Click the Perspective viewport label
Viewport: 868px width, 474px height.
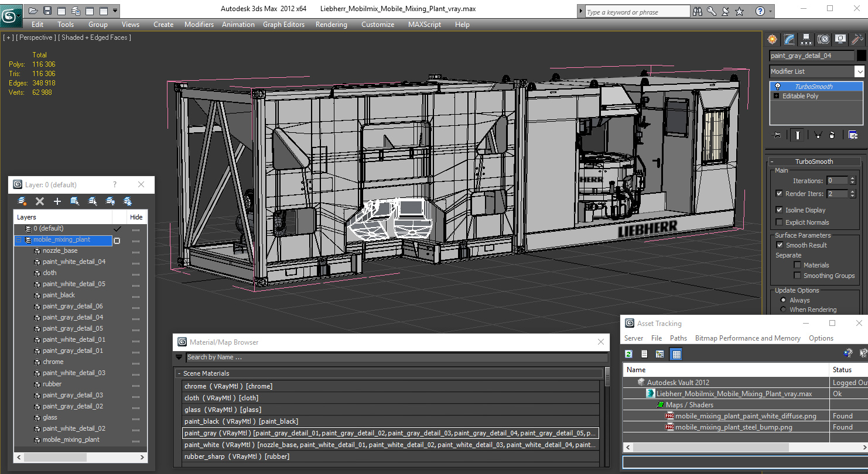click(35, 37)
